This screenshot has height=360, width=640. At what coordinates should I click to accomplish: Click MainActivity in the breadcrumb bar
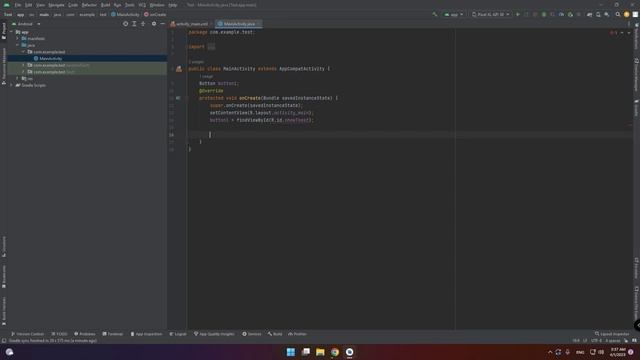(x=125, y=14)
